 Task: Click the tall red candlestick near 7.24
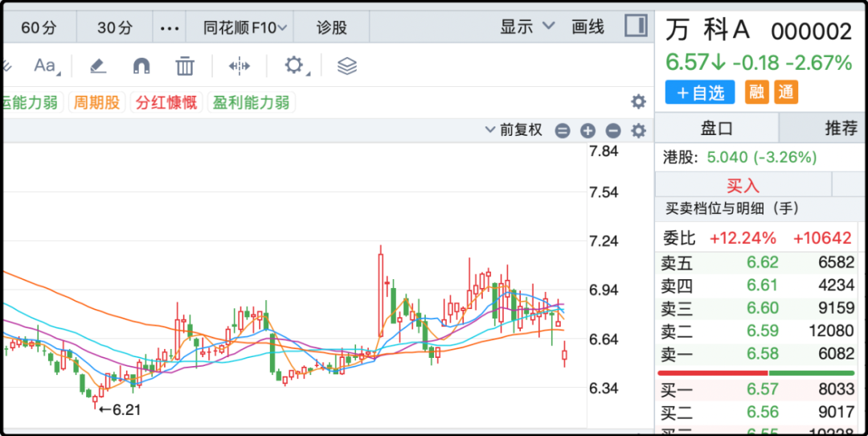point(381,292)
